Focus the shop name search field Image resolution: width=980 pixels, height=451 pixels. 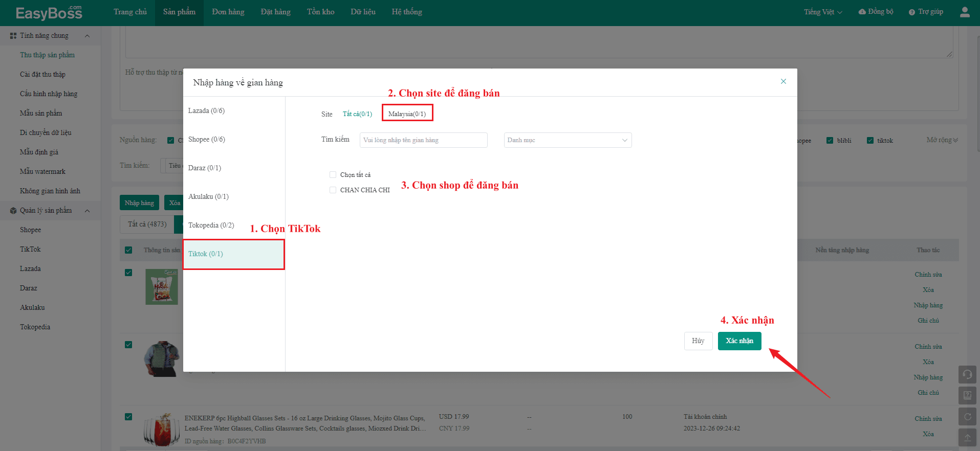coord(424,140)
